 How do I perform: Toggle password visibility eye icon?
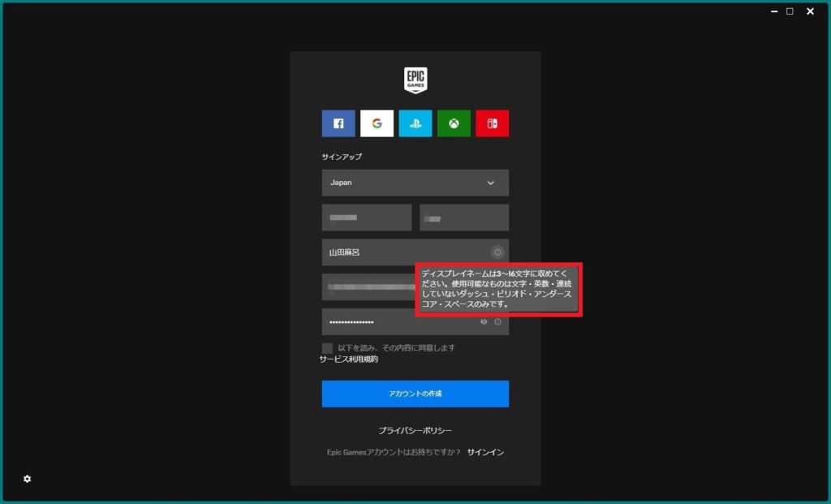(484, 321)
